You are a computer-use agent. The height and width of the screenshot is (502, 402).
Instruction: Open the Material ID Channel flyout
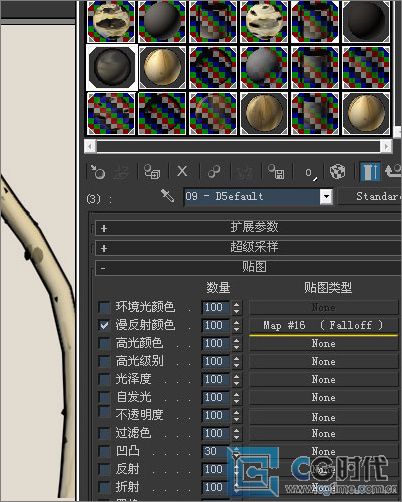[310, 173]
